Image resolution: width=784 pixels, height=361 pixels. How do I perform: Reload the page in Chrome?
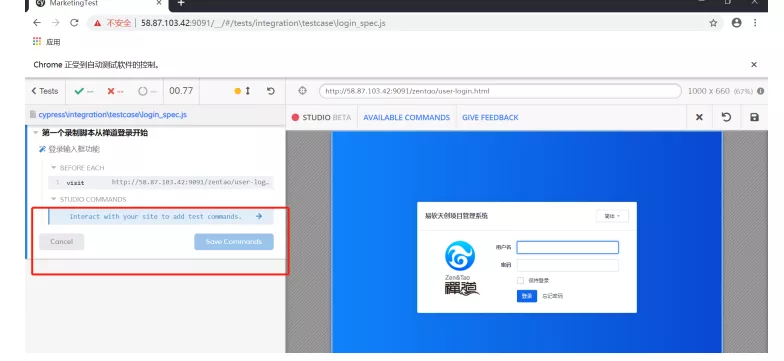tap(74, 23)
